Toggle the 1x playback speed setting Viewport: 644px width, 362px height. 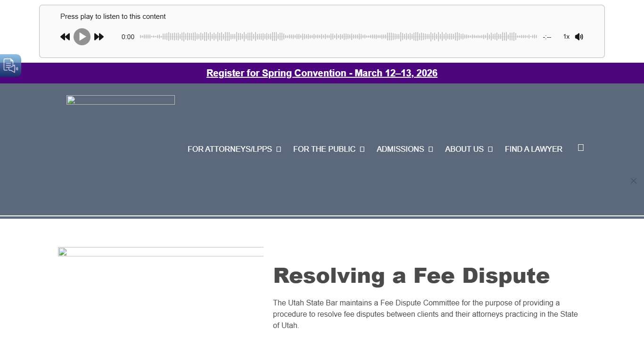click(566, 37)
